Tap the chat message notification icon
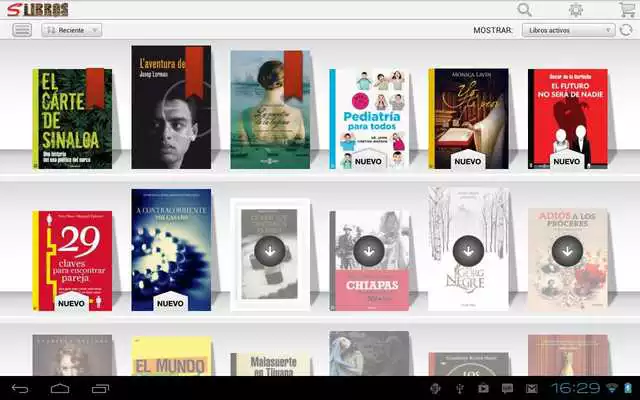The image size is (640, 400). (507, 388)
